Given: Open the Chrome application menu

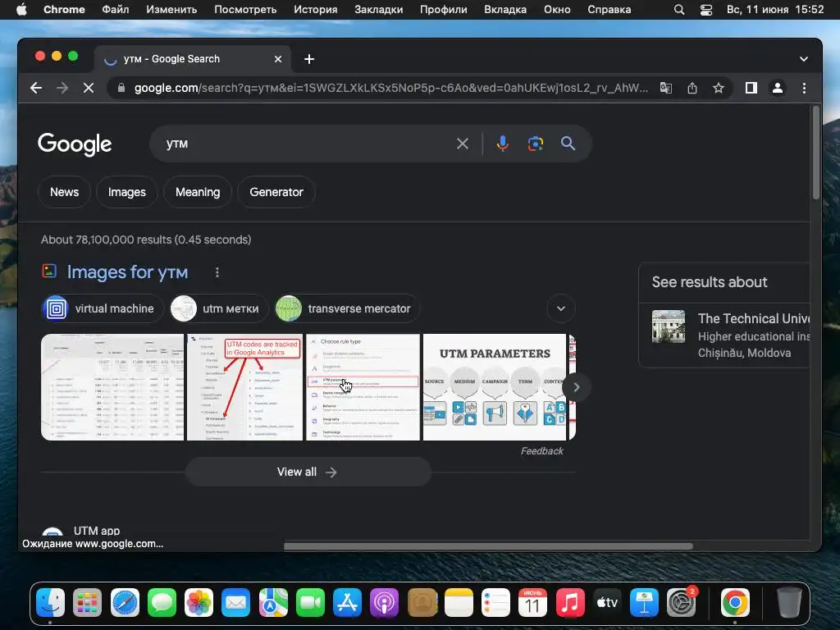Looking at the screenshot, I should tap(64, 10).
